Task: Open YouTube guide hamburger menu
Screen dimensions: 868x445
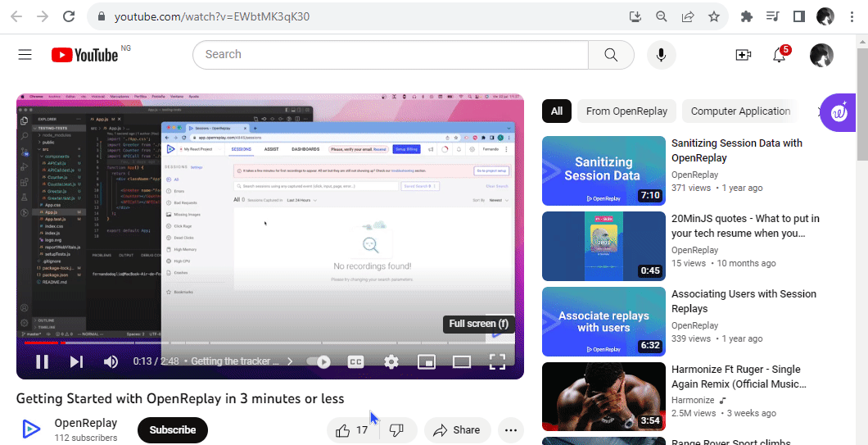Action: click(x=25, y=54)
